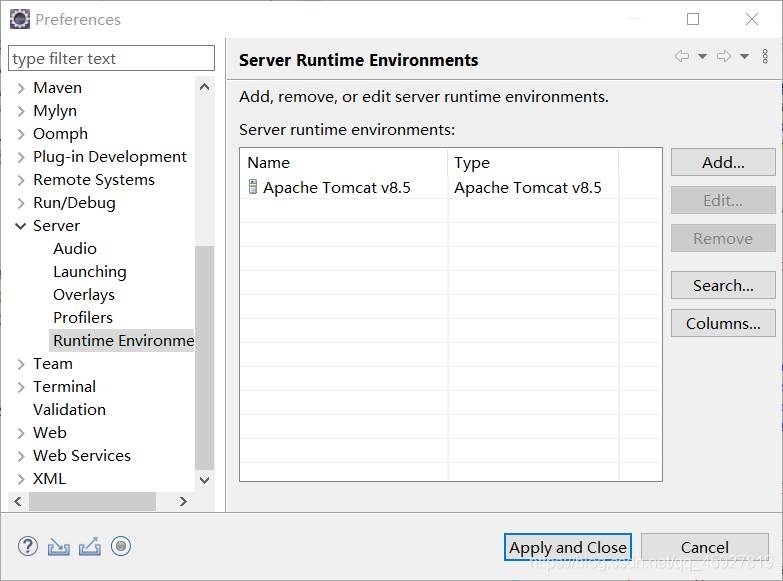Click the Help question mark icon
Image resolution: width=783 pixels, height=581 pixels.
(28, 546)
